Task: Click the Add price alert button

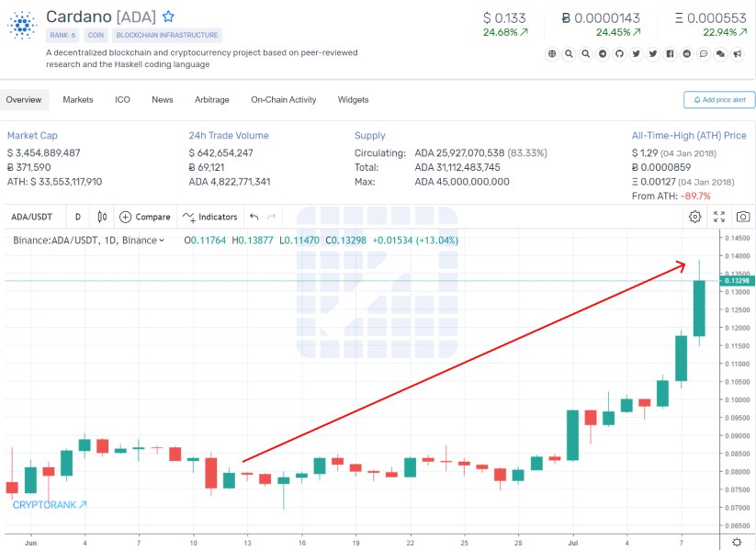Action: tap(719, 100)
